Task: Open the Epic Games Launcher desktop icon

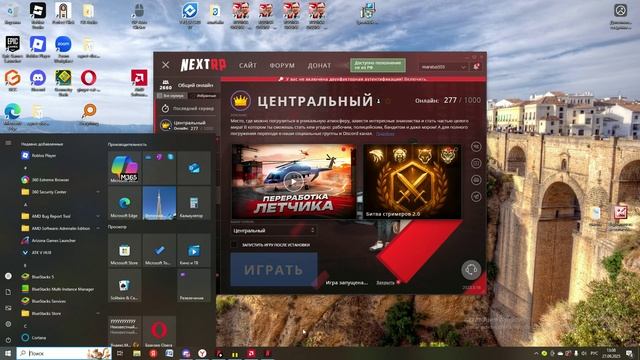Action: pos(13,49)
